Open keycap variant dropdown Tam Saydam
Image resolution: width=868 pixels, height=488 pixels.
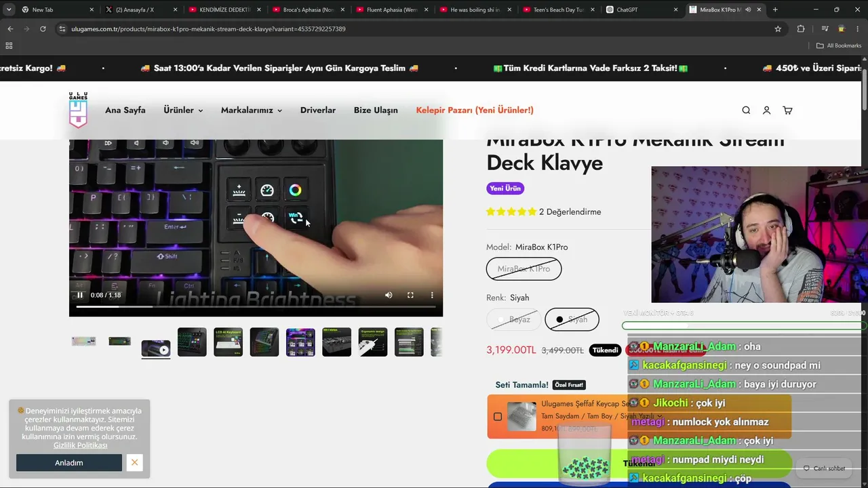pyautogui.click(x=600, y=416)
